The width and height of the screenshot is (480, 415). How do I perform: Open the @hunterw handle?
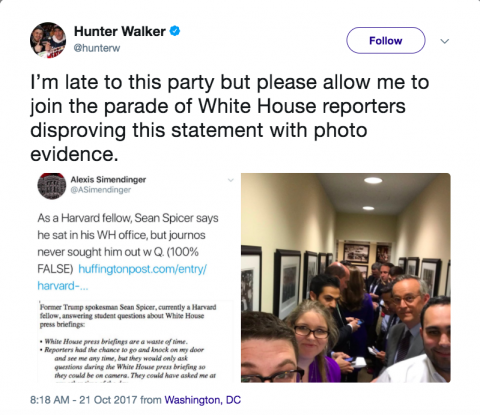(97, 48)
